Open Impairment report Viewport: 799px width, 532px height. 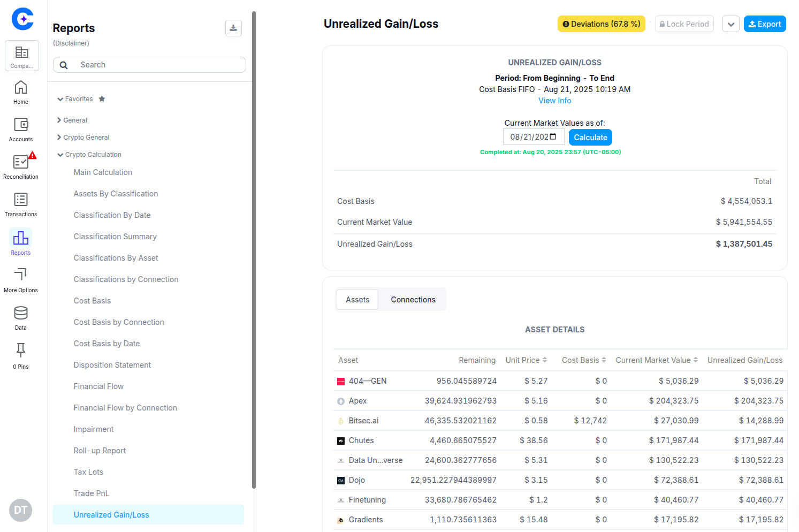pos(94,429)
